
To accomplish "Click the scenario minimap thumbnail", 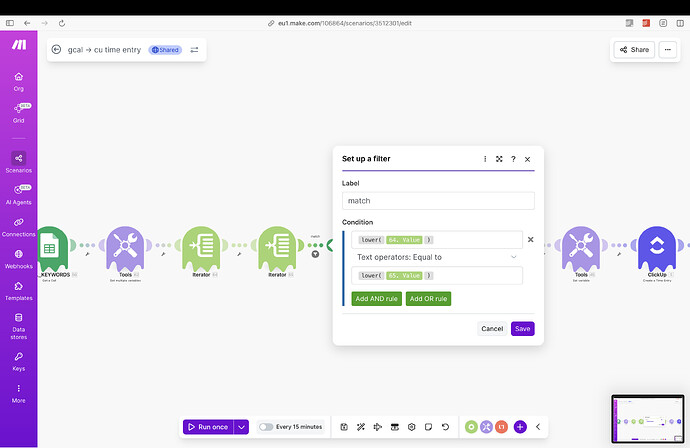I will (x=647, y=419).
